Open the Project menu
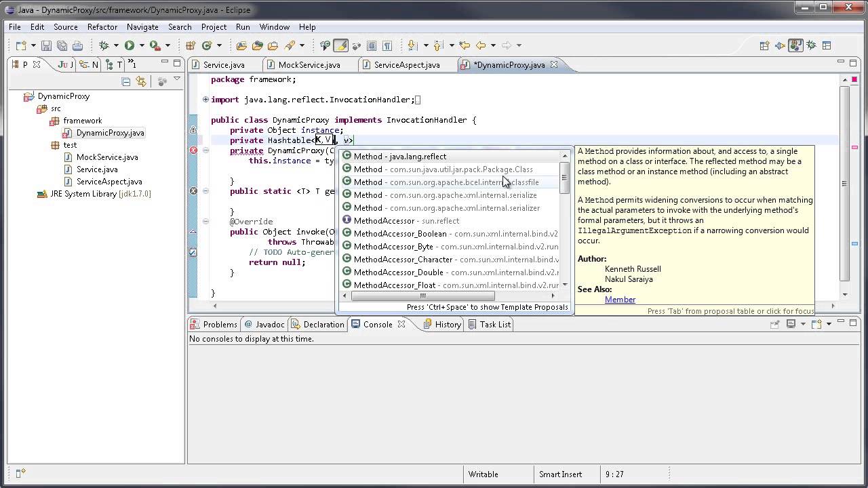Screen dimensions: 868x488 tap(214, 26)
